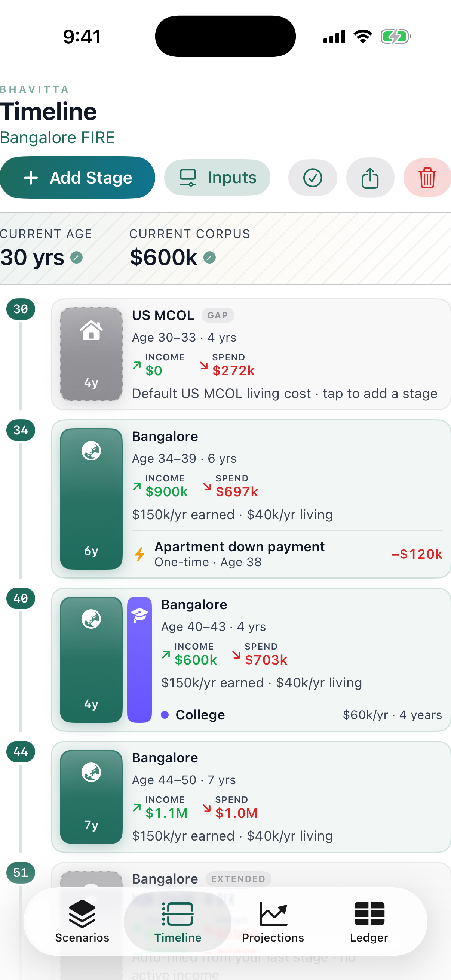The image size is (451, 980).
Task: Open the Inputs button
Action: coord(217,178)
